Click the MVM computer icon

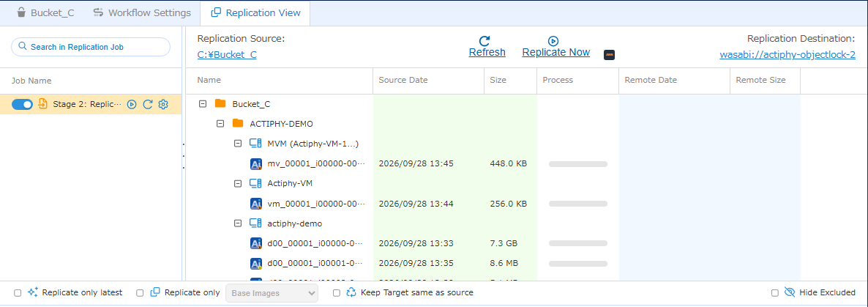pyautogui.click(x=255, y=144)
